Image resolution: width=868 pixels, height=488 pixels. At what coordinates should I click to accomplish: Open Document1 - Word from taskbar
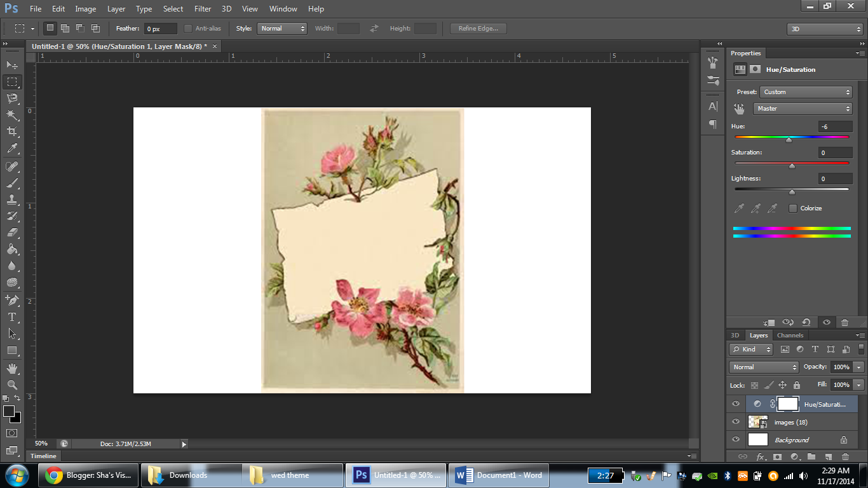click(499, 475)
